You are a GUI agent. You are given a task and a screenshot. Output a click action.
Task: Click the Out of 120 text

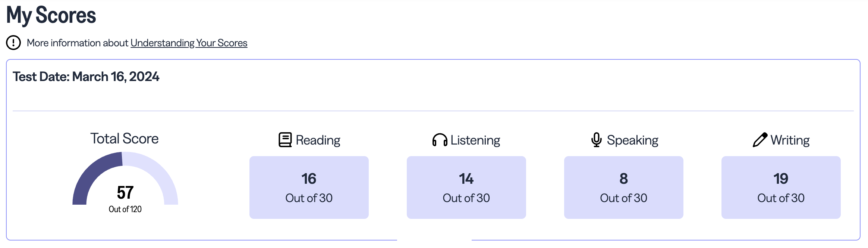pos(125,209)
